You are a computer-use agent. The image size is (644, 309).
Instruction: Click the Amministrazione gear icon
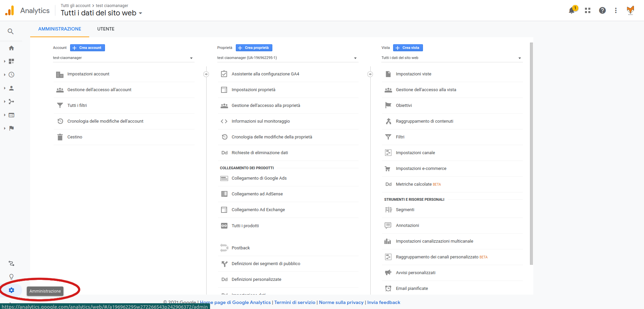(11, 290)
